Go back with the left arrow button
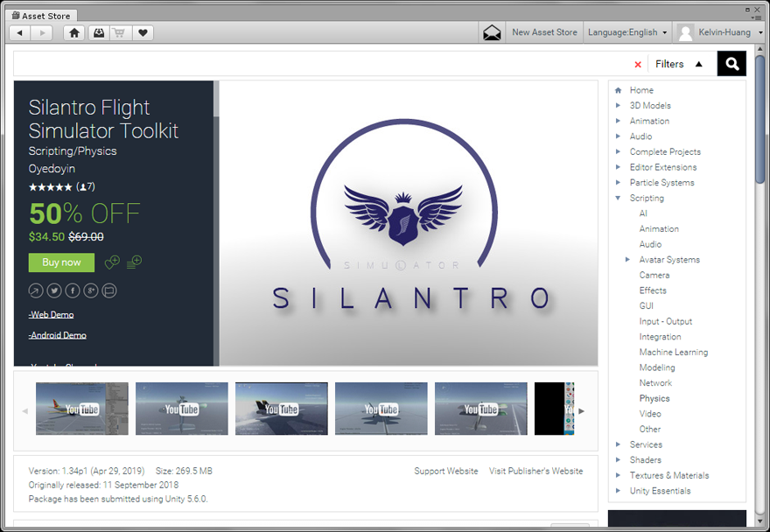The image size is (770, 532). 20,33
